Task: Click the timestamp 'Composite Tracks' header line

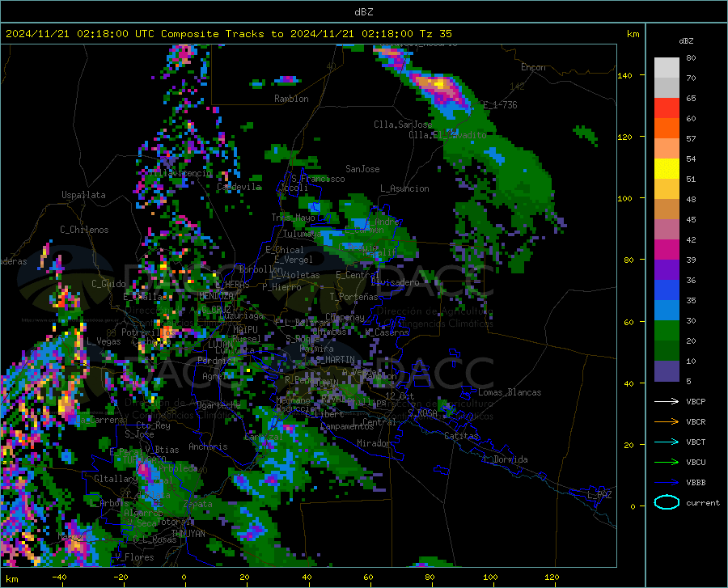Action: click(228, 34)
